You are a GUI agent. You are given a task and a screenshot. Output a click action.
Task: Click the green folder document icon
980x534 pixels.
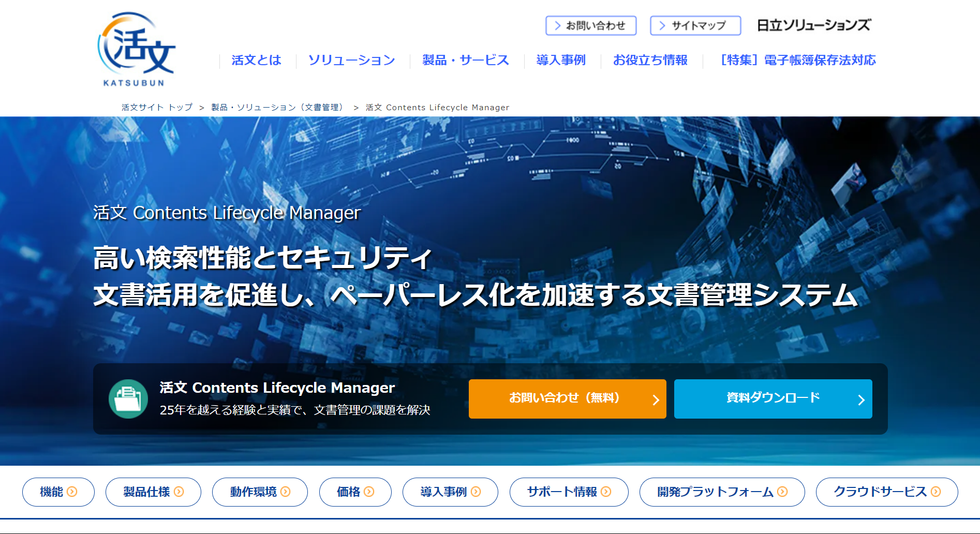128,399
